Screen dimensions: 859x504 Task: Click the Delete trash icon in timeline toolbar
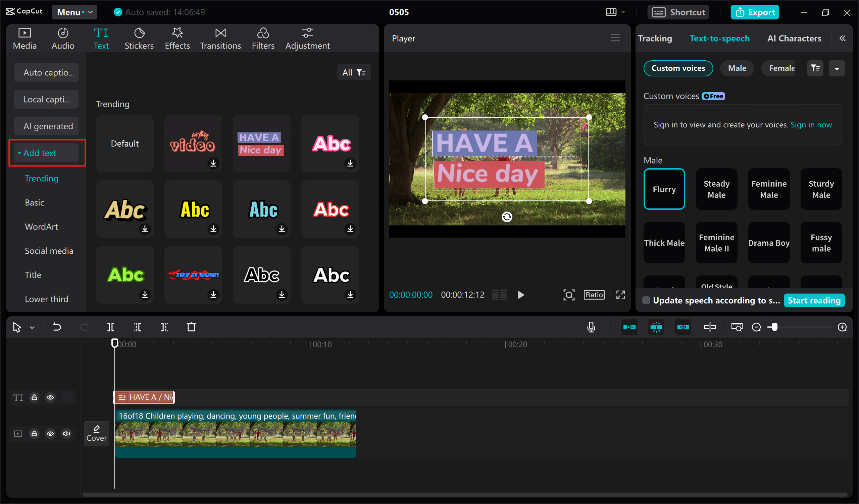[191, 327]
